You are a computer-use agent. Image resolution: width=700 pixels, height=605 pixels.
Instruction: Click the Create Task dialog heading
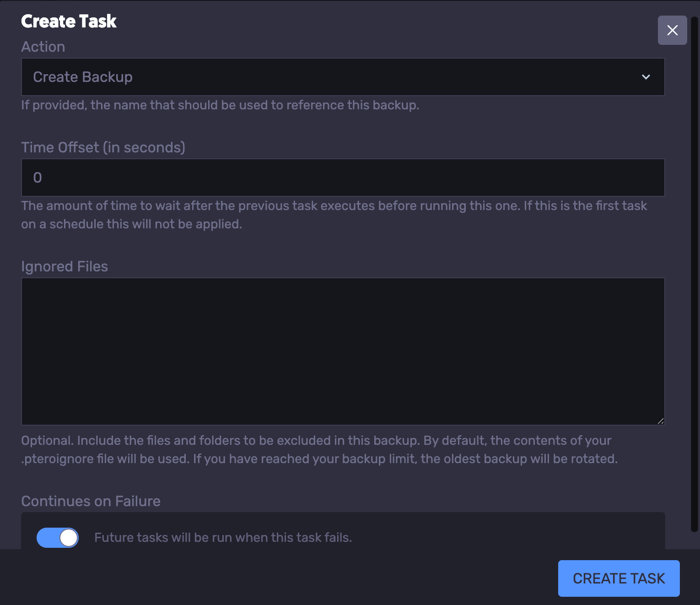(69, 22)
